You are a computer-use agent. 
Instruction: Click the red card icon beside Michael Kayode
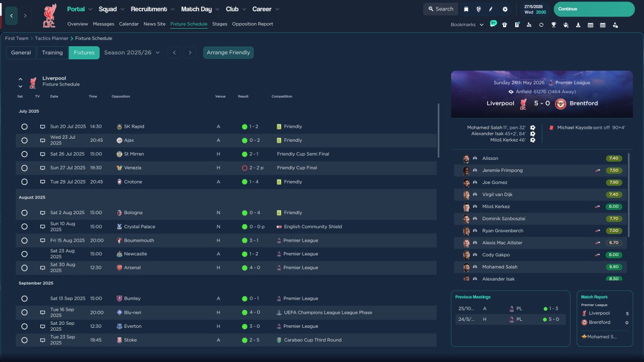551,128
